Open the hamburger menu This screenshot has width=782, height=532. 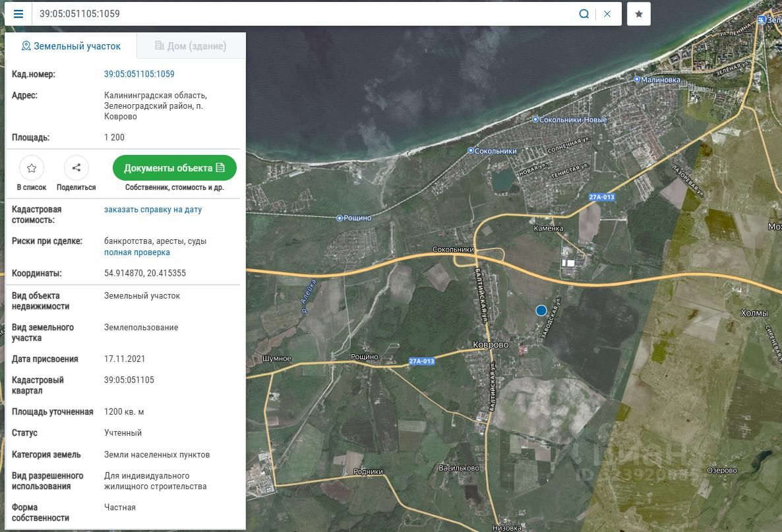click(18, 14)
